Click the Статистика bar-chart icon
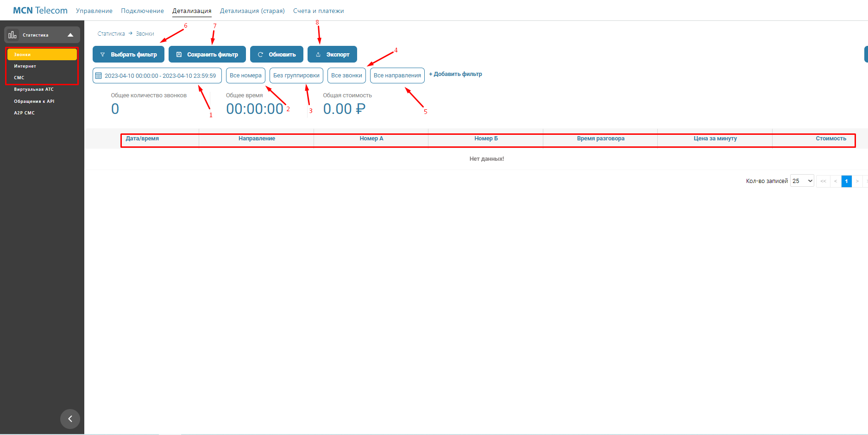This screenshot has height=435, width=868. [13, 35]
